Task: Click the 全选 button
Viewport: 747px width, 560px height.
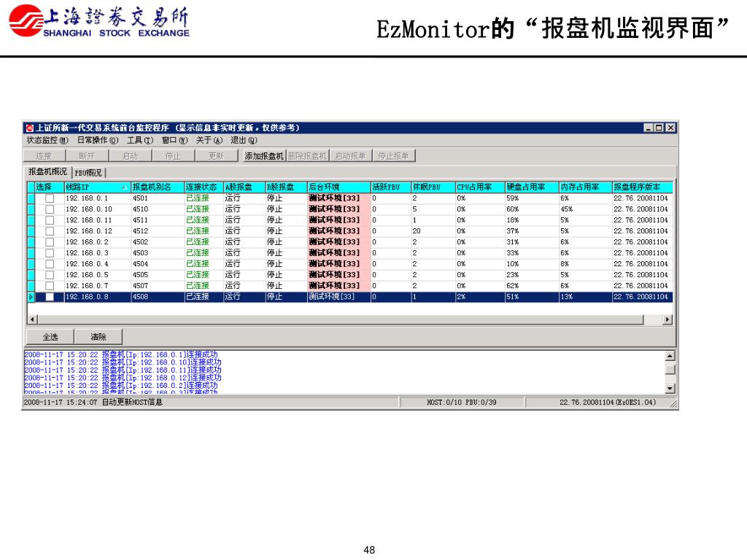Action: (50, 337)
